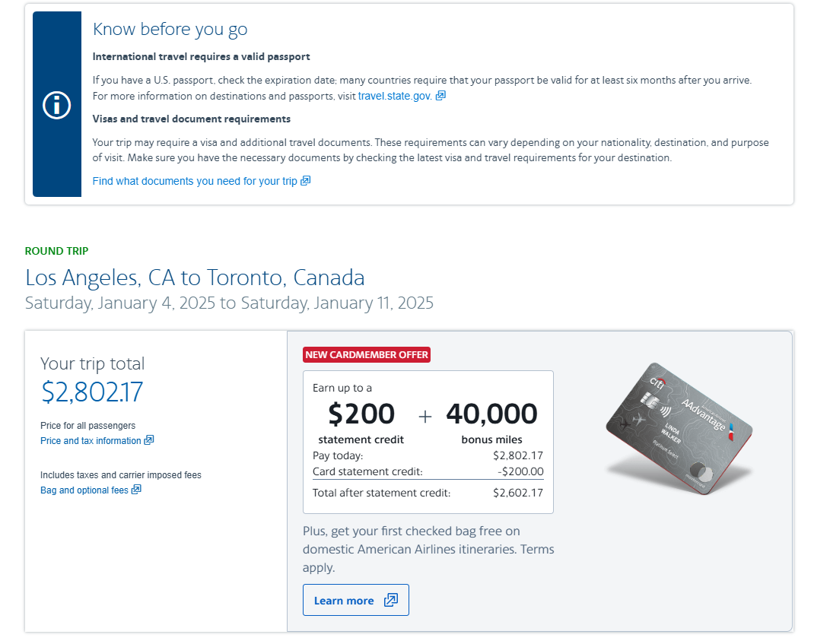Click the info circle icon in the blue banner
814x644 pixels.
[56, 105]
